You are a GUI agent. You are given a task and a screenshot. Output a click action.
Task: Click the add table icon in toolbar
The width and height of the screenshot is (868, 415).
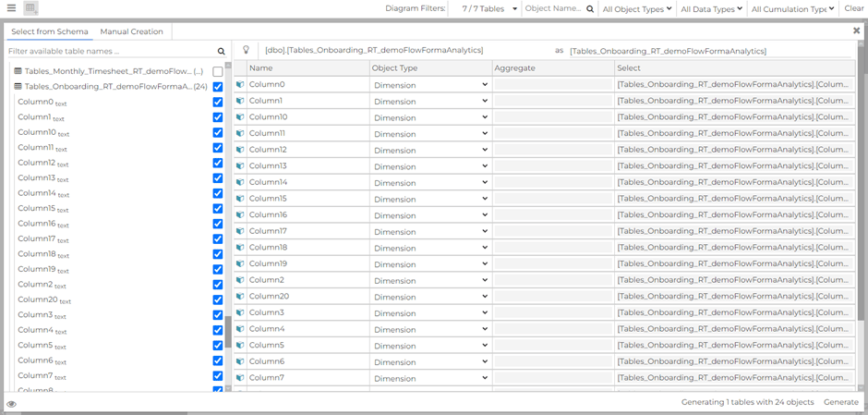[31, 8]
